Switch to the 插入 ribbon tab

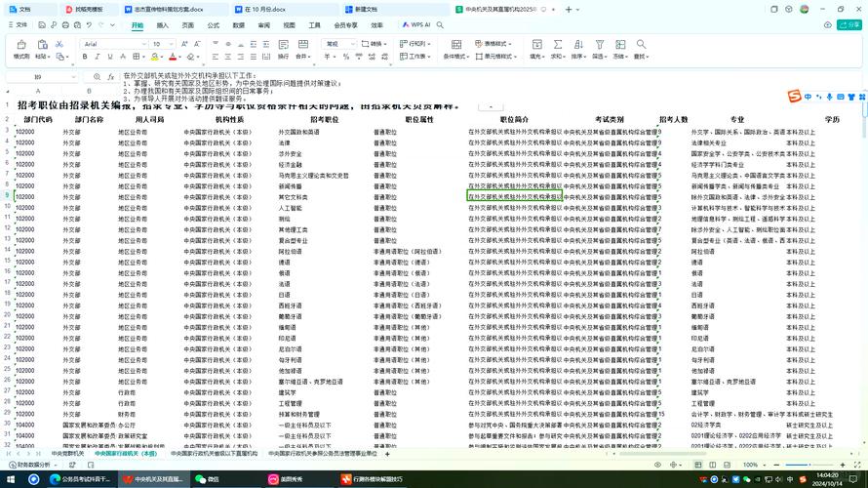coord(162,25)
